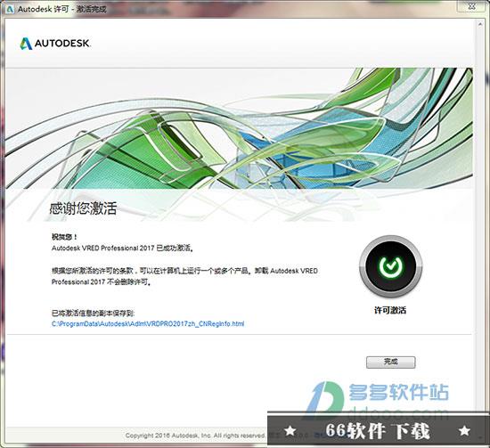
Task: Click the green license activated checkmark icon
Action: point(390,266)
